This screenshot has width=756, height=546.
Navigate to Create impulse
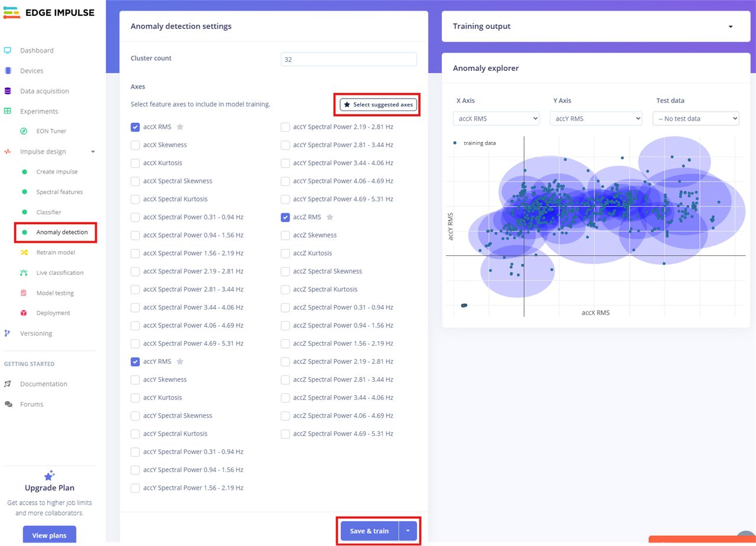tap(57, 172)
